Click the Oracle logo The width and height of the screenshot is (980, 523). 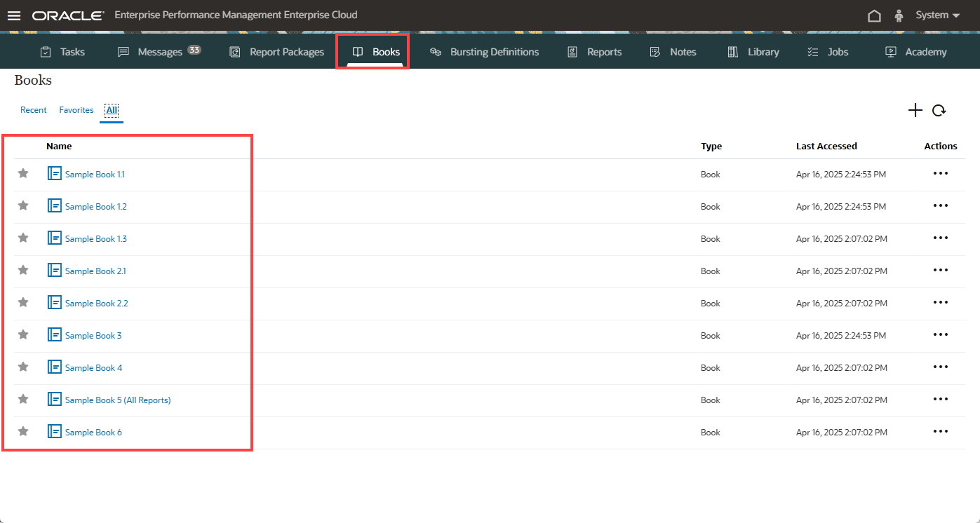(x=68, y=15)
